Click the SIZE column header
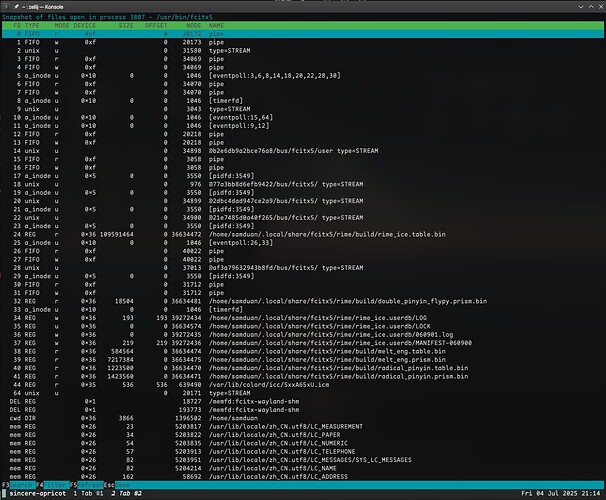Screen dimensions: 606x500 [x=126, y=26]
